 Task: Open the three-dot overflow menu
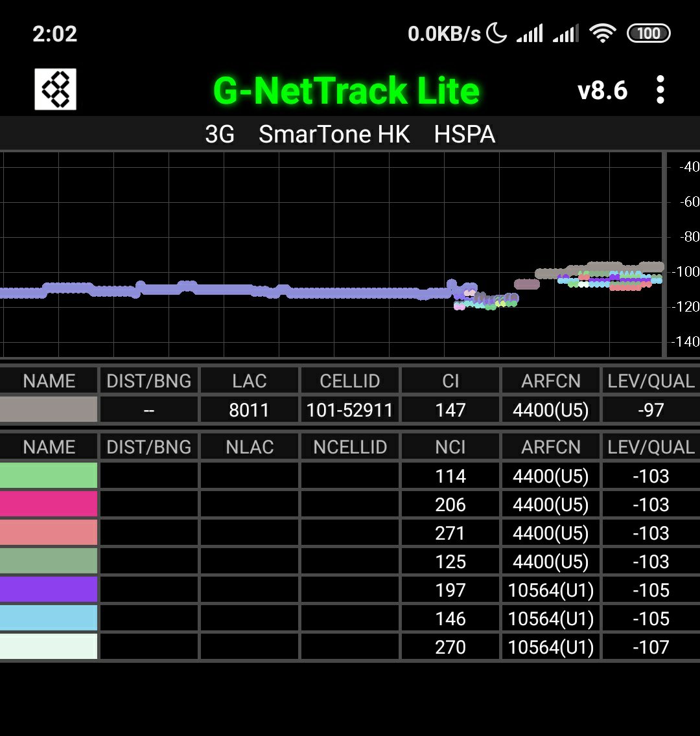click(660, 89)
